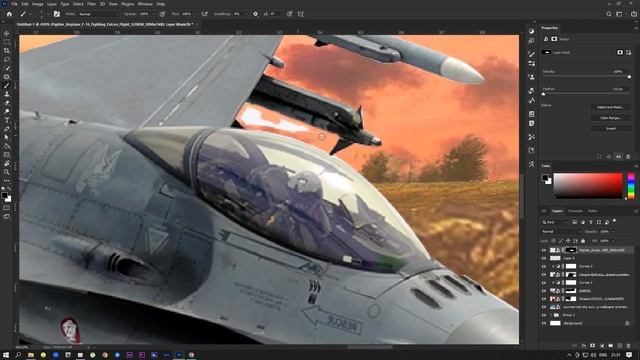Open the layer Opacity dropdown arrow
640x360 pixels.
(613, 231)
